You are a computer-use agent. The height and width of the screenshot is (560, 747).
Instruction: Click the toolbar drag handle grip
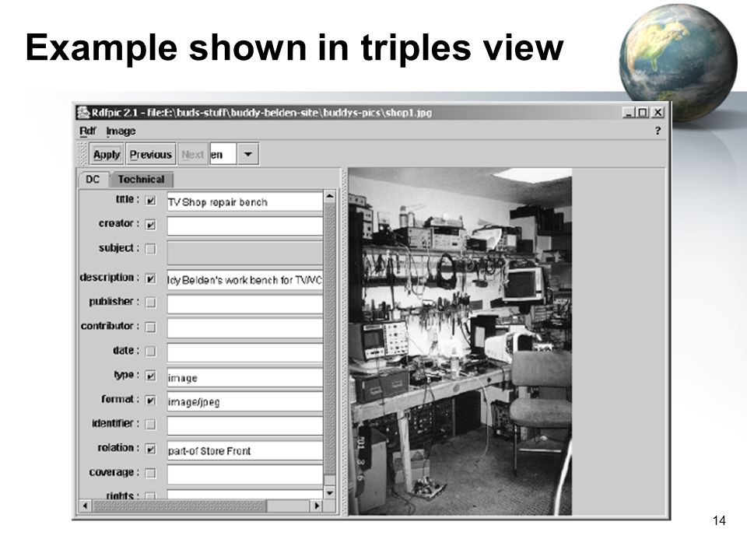click(x=82, y=154)
